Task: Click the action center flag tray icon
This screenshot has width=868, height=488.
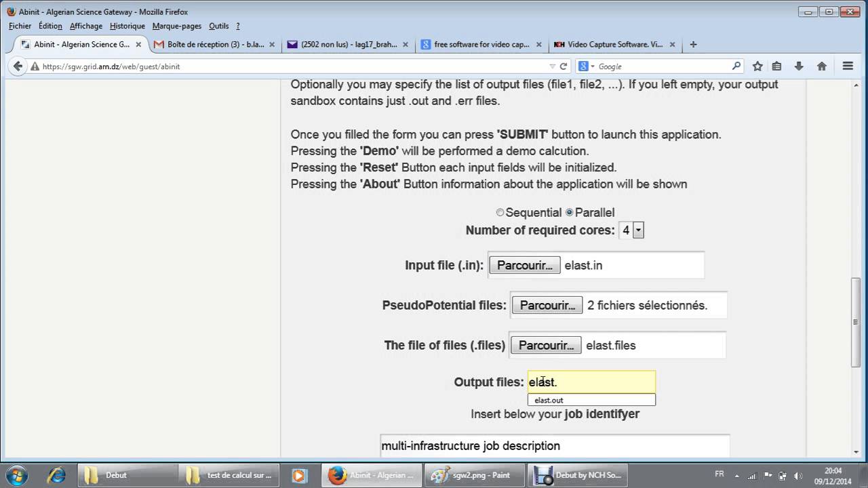Action: (x=767, y=475)
